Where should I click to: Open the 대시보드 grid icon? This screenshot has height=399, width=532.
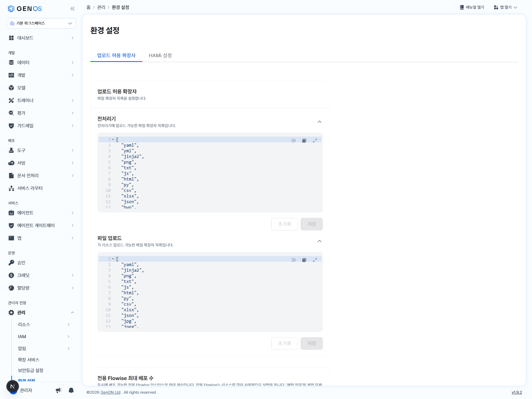(x=11, y=38)
